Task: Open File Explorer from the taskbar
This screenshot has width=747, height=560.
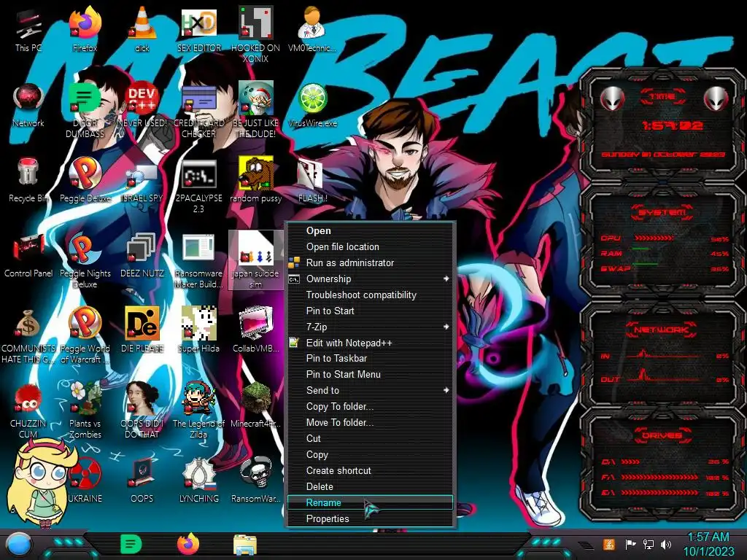Action: point(245,545)
